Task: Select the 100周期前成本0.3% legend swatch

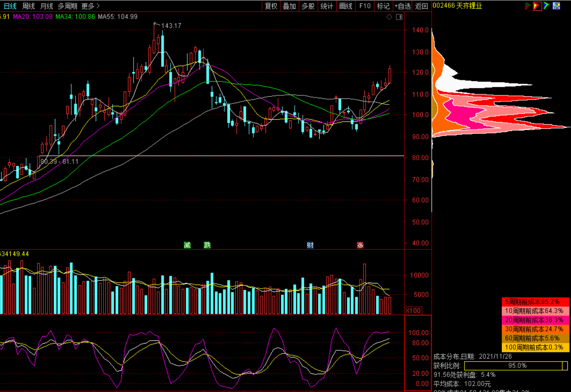Action: [536, 347]
